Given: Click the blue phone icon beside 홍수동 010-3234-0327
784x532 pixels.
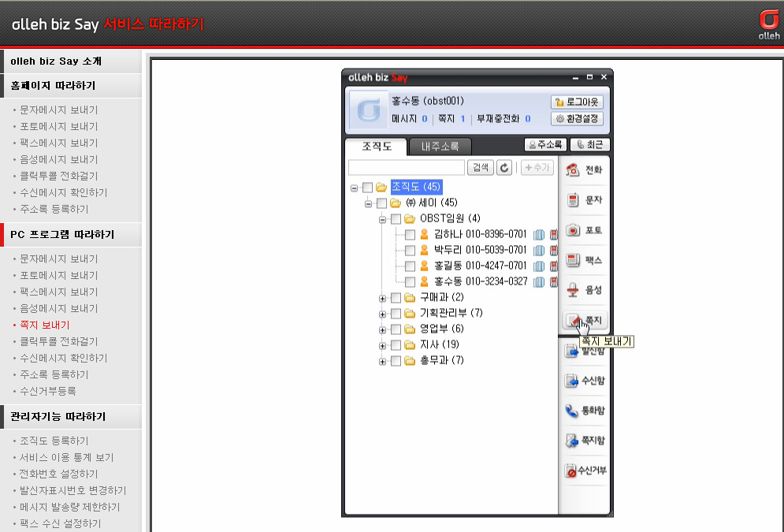Looking at the screenshot, I should point(538,282).
